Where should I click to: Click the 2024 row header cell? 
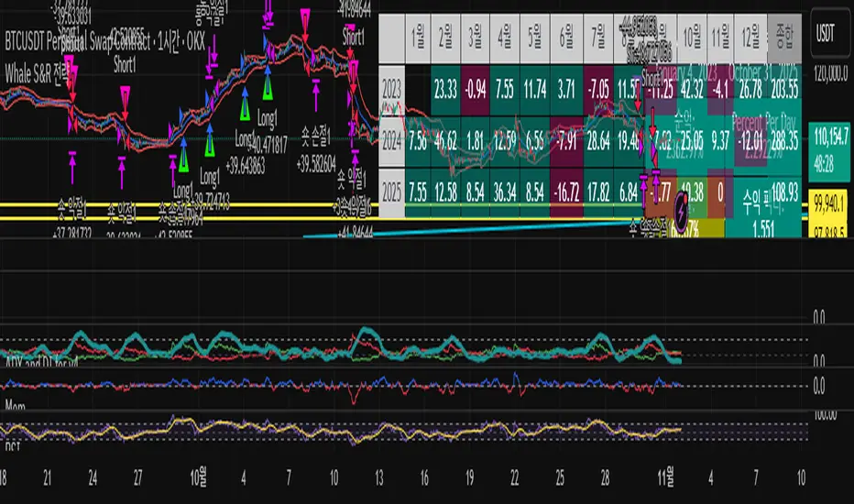390,141
